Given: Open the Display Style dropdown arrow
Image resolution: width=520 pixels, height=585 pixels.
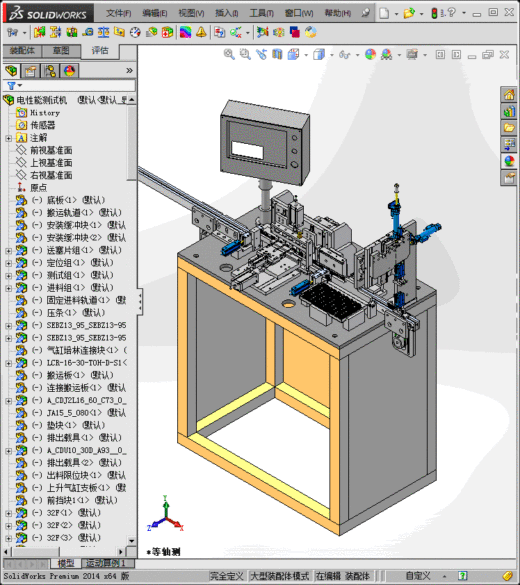Looking at the screenshot, I should (x=332, y=55).
